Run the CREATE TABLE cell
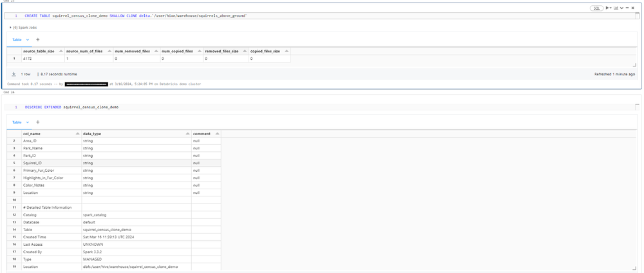Screen dimensions: 644x273 (607, 8)
